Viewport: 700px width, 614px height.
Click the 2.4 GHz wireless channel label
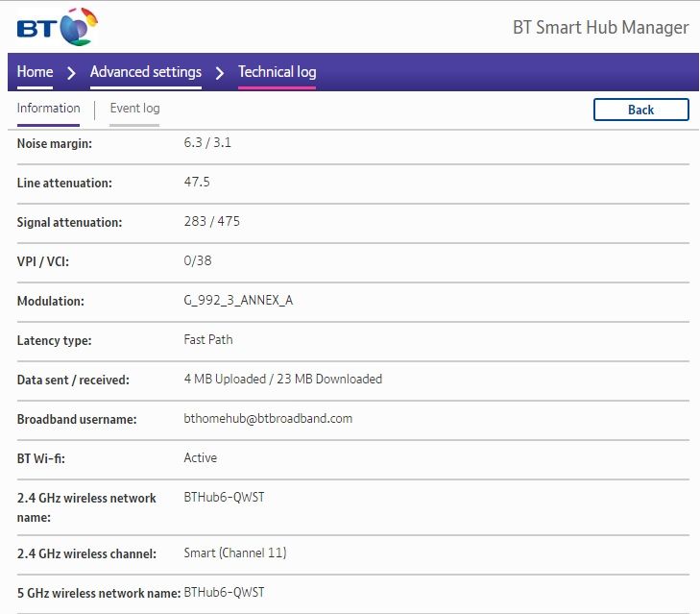pyautogui.click(x=86, y=553)
